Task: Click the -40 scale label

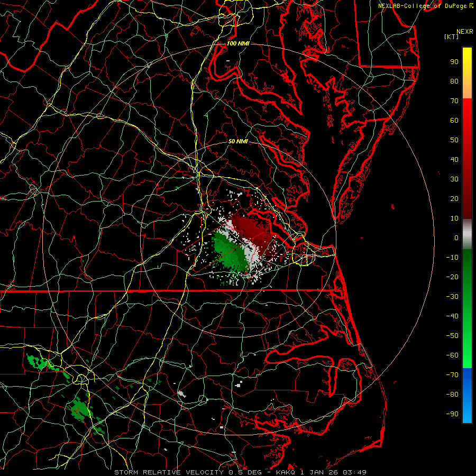Action: click(x=452, y=316)
